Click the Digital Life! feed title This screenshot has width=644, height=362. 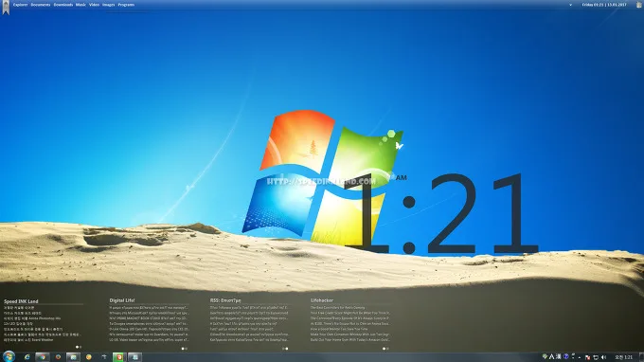[121, 300]
